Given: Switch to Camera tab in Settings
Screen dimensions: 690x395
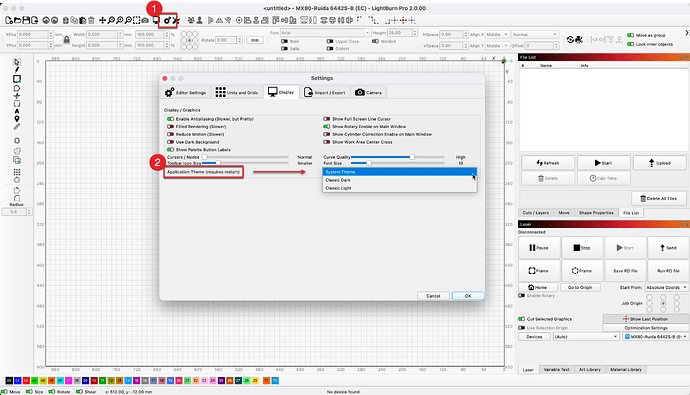Looking at the screenshot, I should 368,92.
